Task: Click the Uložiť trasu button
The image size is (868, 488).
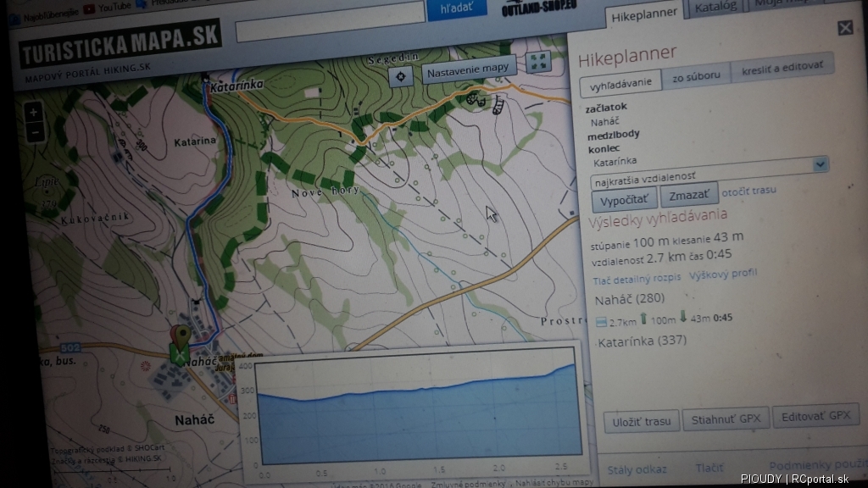Action: pos(642,422)
